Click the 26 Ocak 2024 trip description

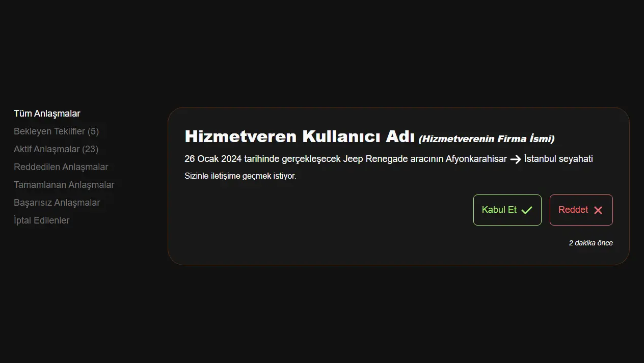[x=389, y=159]
